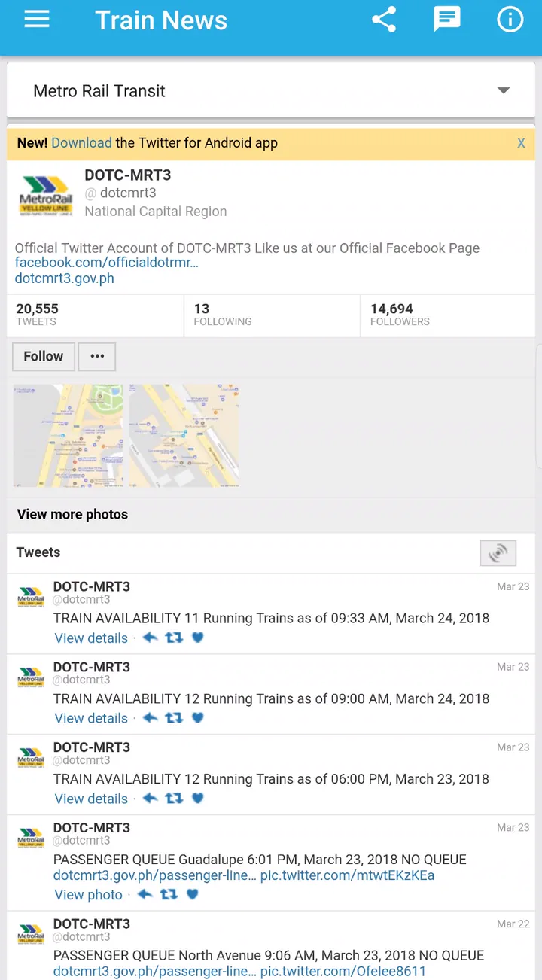Open the first map photo thumbnail
The height and width of the screenshot is (980, 542).
69,436
